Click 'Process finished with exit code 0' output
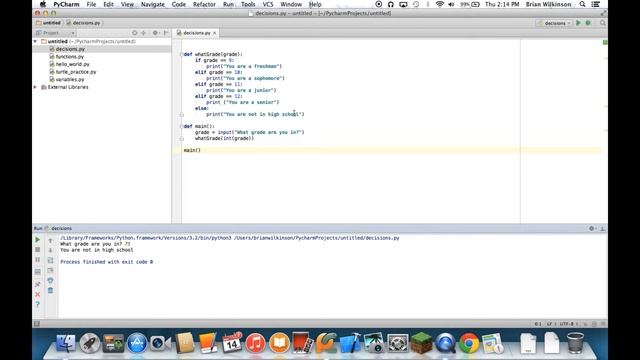640x360 pixels. pyautogui.click(x=107, y=262)
